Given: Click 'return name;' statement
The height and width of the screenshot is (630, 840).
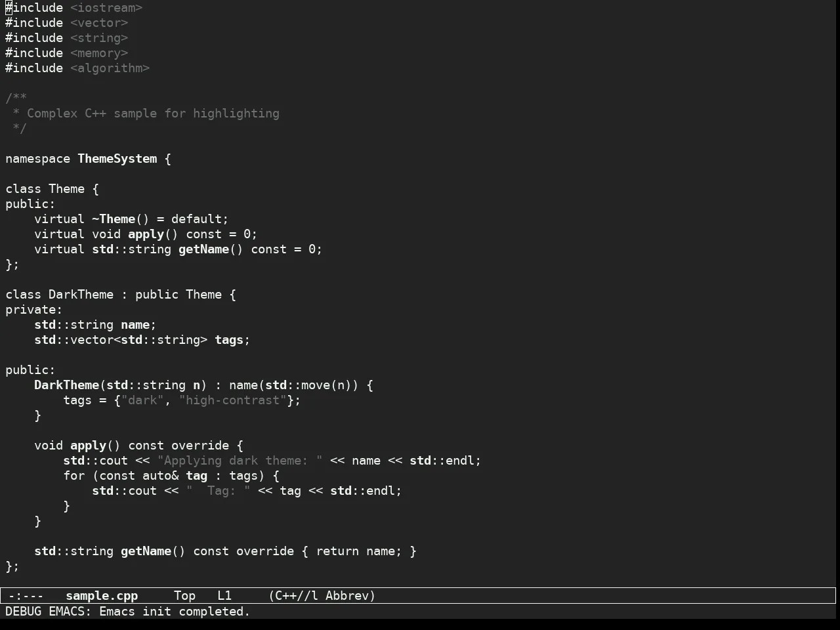Looking at the screenshot, I should 359,551.
